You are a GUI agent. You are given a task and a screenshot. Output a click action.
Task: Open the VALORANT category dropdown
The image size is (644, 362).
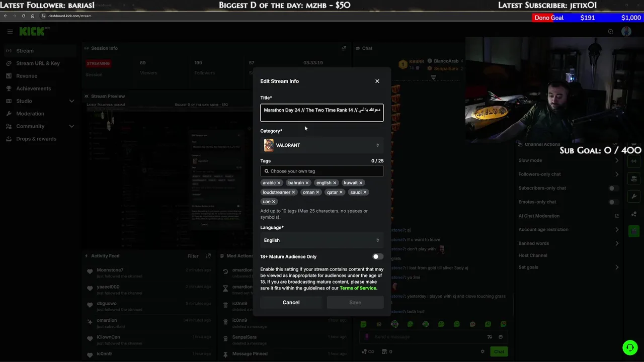tap(322, 145)
